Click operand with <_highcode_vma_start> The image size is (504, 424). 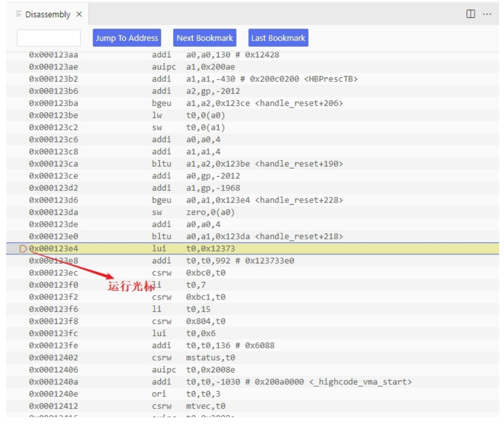pos(299,382)
